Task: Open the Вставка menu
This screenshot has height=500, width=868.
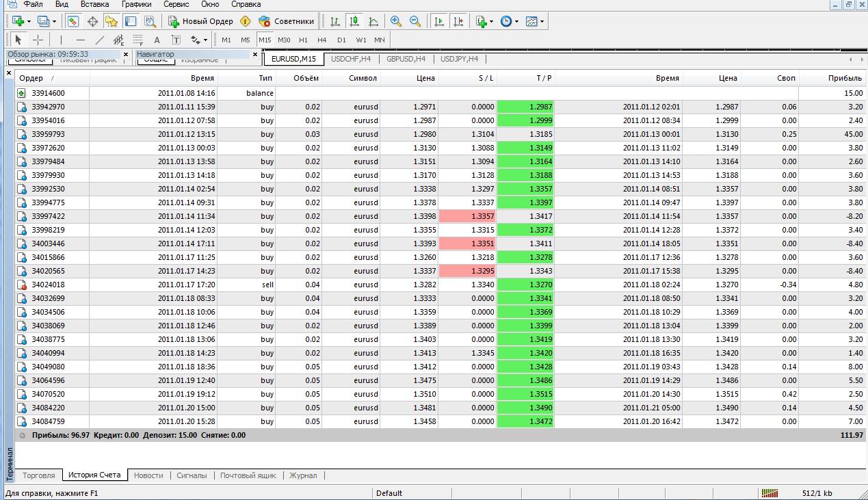Action: click(94, 4)
